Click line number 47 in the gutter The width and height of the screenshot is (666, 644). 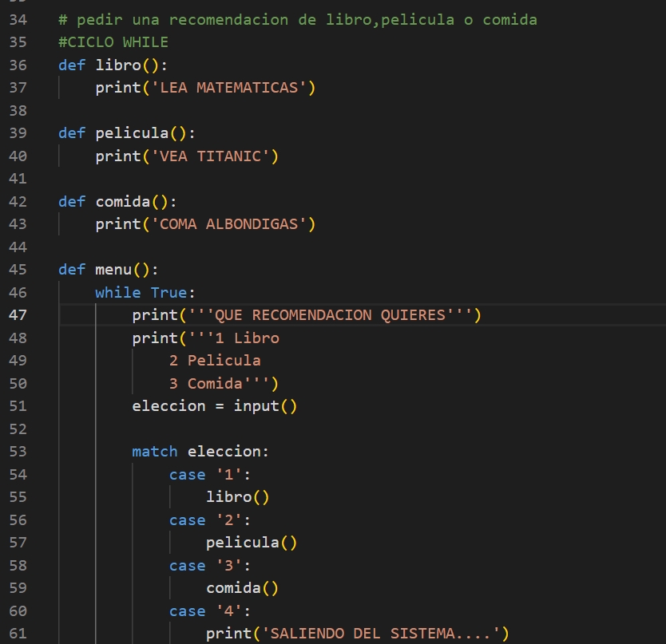[x=18, y=315]
